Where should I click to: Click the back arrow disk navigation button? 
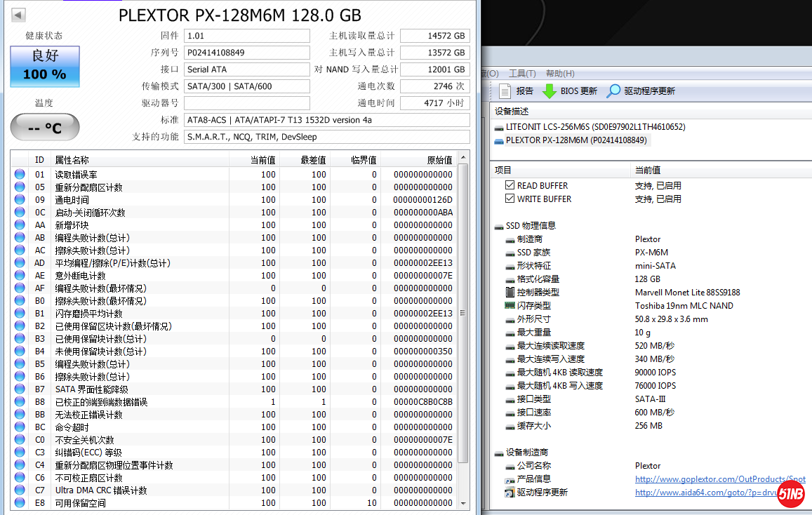coord(19,15)
